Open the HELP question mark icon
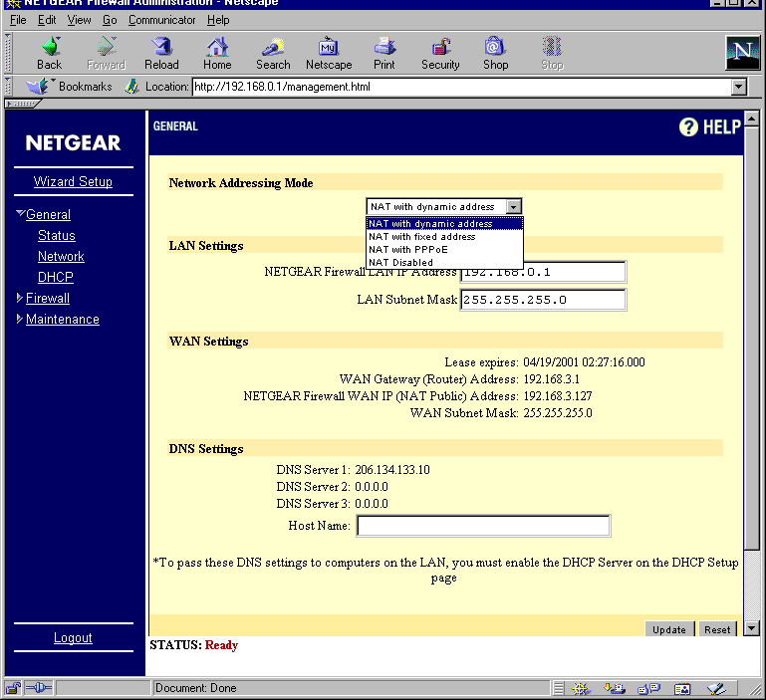The image size is (766, 700). click(688, 127)
